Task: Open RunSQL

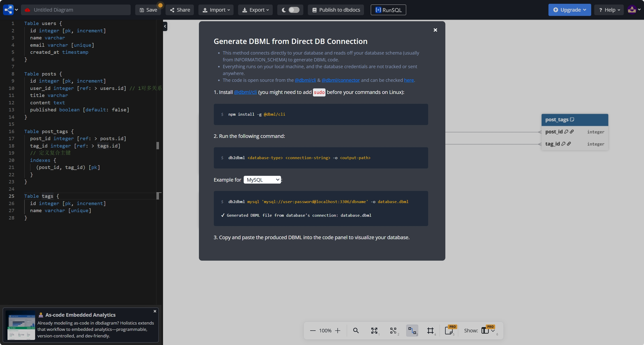Action: click(388, 10)
